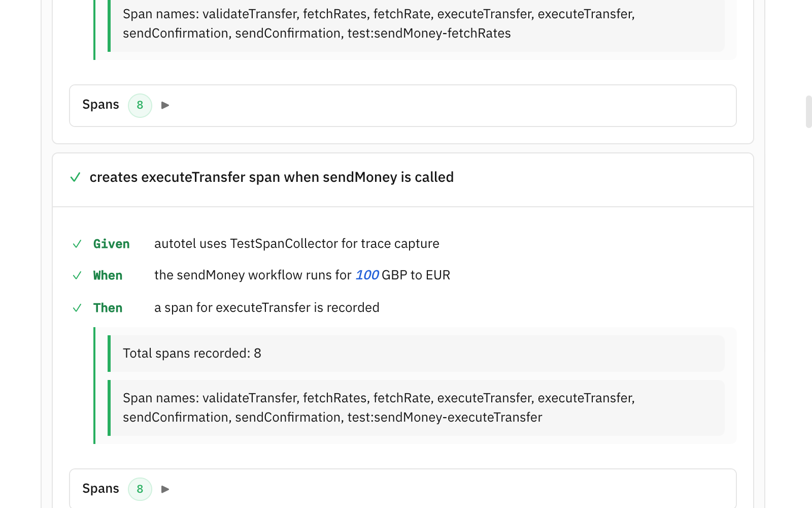Click the checkmark icon next to Given
The width and height of the screenshot is (812, 508).
pyautogui.click(x=77, y=244)
